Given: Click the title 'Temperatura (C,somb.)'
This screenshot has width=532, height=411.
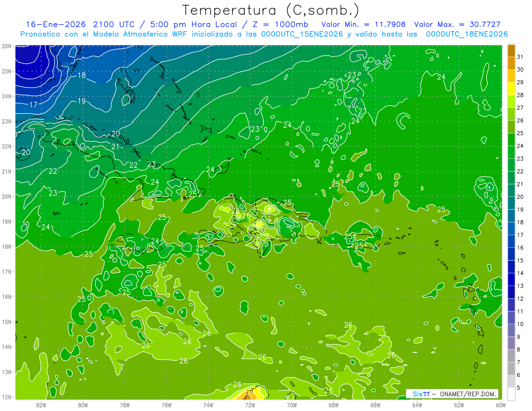Looking at the screenshot, I should (x=271, y=11).
